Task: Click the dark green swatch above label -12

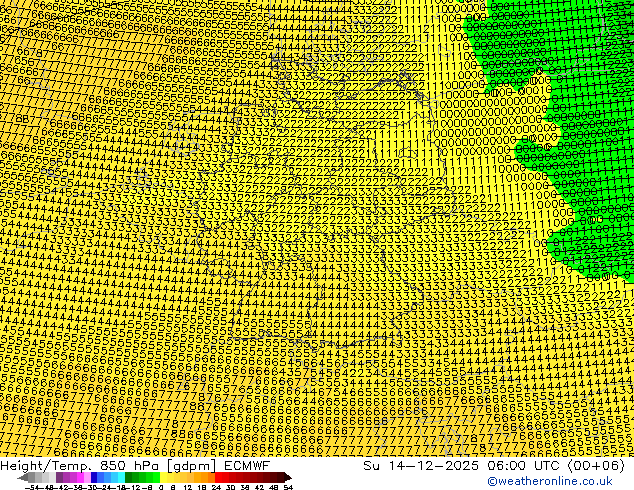Action: tap(129, 477)
